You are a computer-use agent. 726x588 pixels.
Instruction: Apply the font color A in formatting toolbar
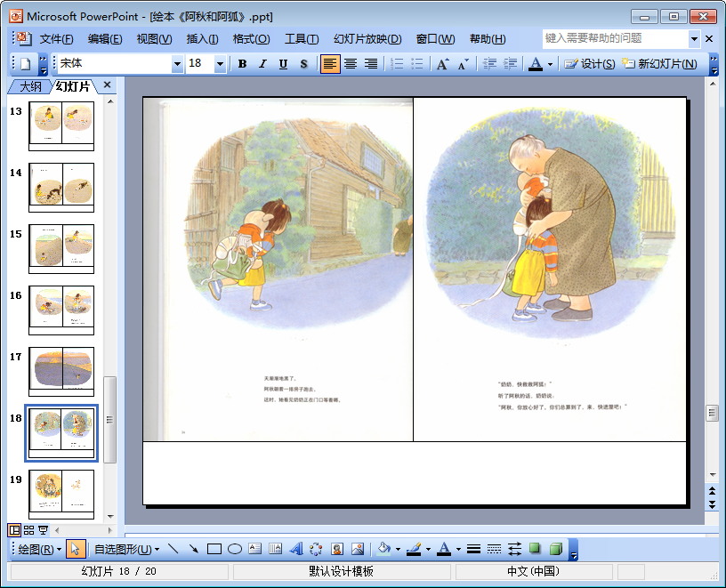[536, 64]
